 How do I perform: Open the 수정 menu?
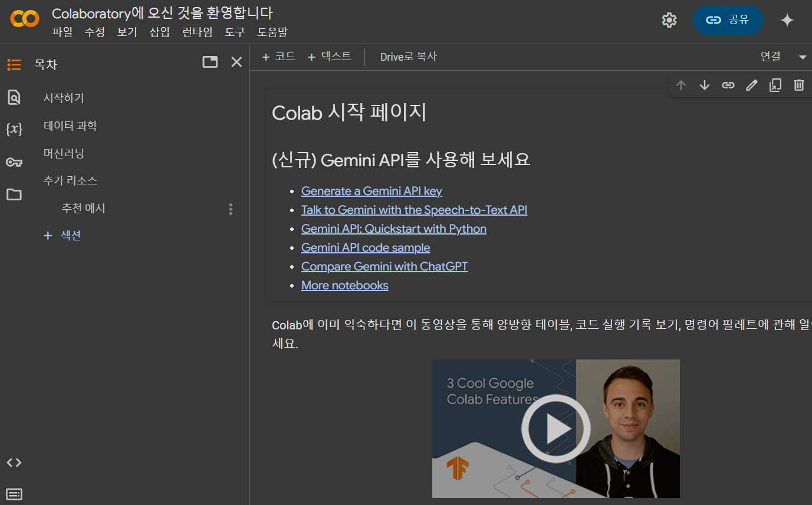point(94,32)
